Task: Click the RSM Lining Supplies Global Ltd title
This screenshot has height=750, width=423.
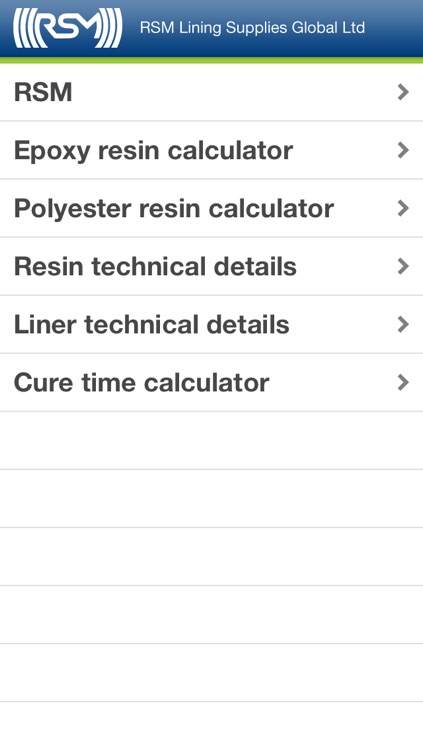Action: (x=252, y=28)
